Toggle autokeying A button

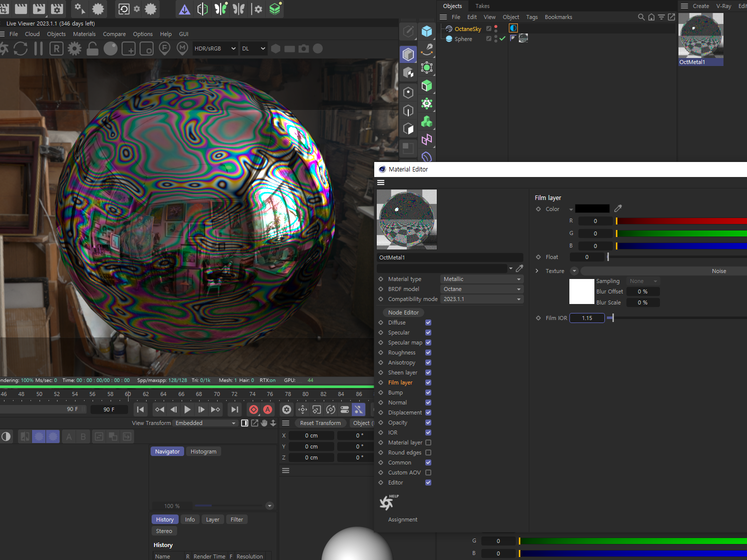[x=268, y=409]
